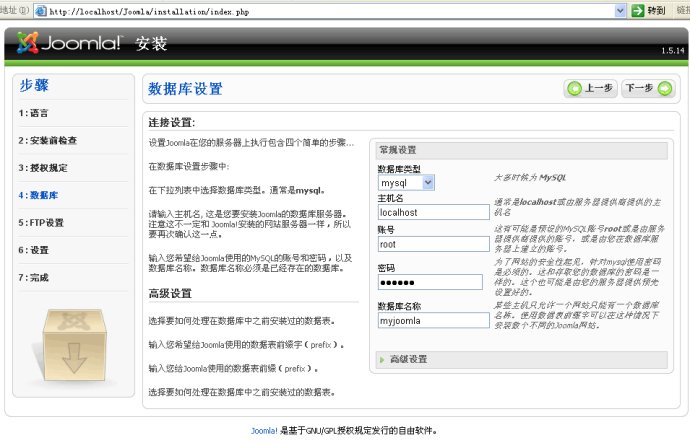Image resolution: width=690 pixels, height=443 pixels.
Task: Click the green 下一步 forward arrow icon
Action: click(x=665, y=88)
